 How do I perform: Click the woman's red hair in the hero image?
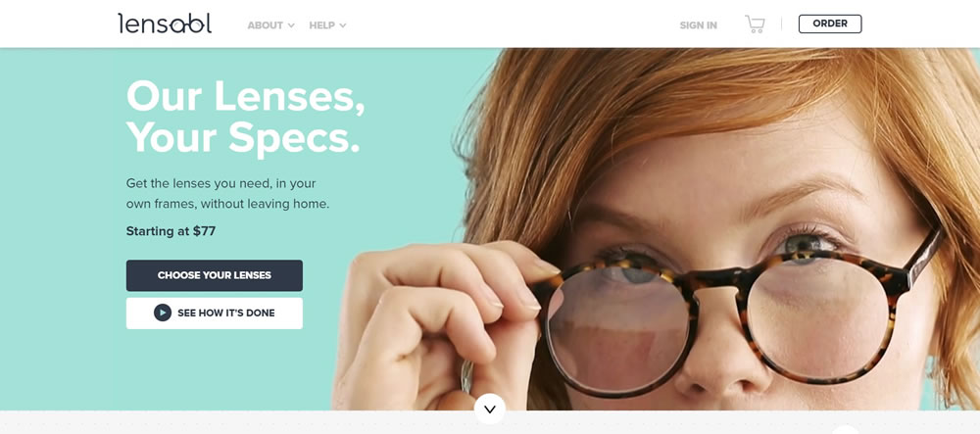click(657, 100)
